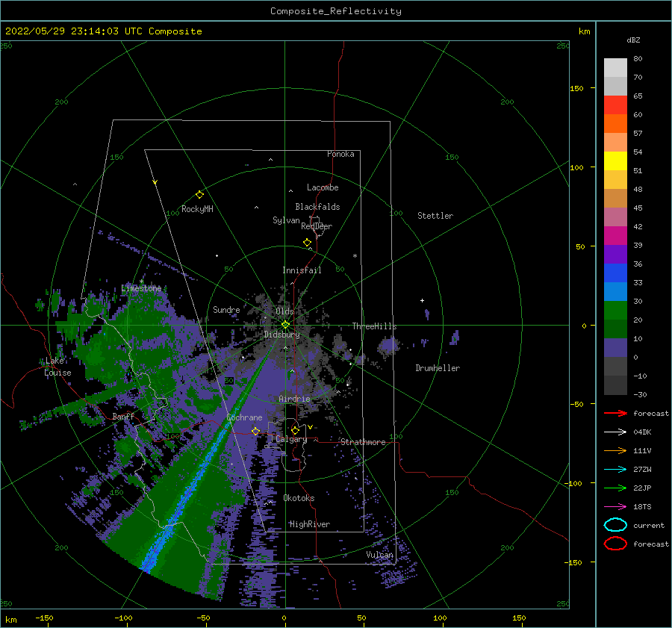Image resolution: width=672 pixels, height=628 pixels.
Task: Click the Stettler city label
Action: click(435, 216)
